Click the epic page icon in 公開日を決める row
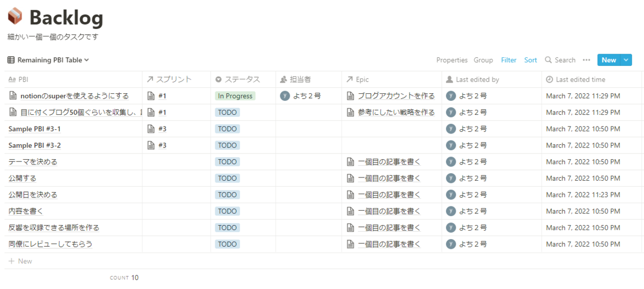 [x=350, y=195]
